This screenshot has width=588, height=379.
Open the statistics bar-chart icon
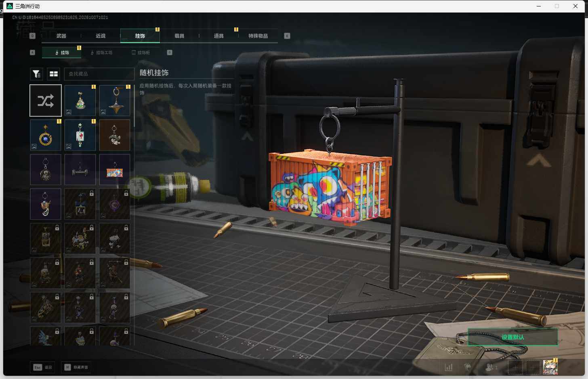(x=449, y=367)
